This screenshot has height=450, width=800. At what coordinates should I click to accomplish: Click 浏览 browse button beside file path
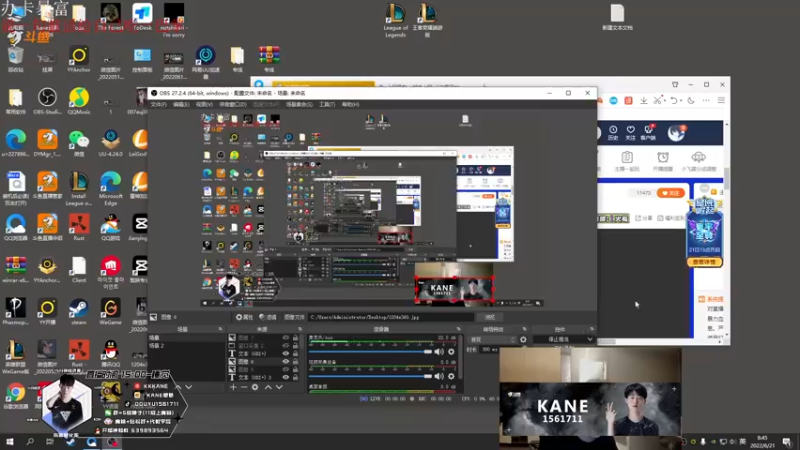point(490,317)
